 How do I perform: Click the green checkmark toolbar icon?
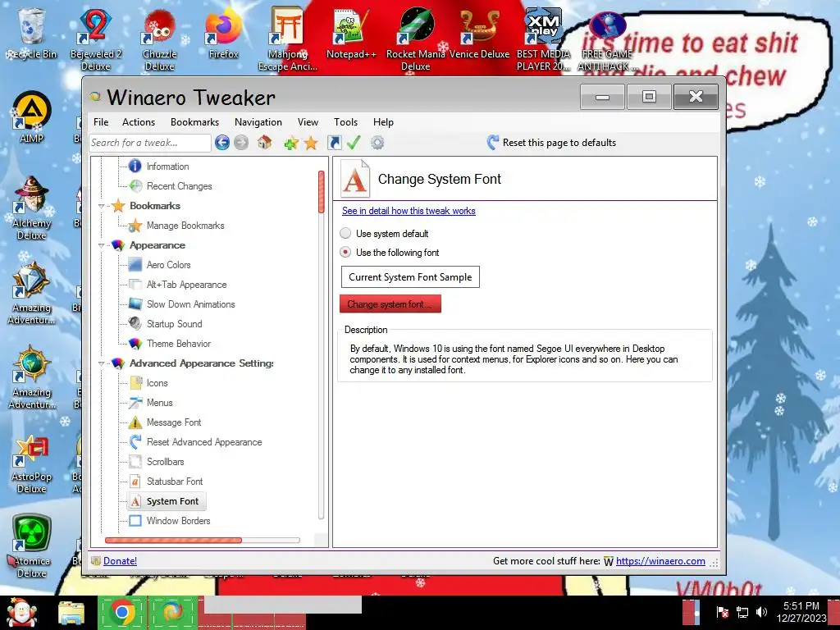click(x=354, y=143)
